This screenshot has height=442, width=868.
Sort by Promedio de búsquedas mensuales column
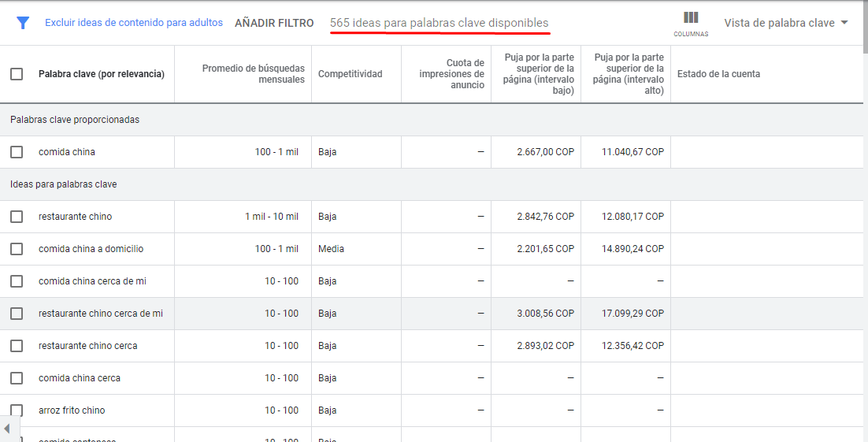tap(253, 74)
